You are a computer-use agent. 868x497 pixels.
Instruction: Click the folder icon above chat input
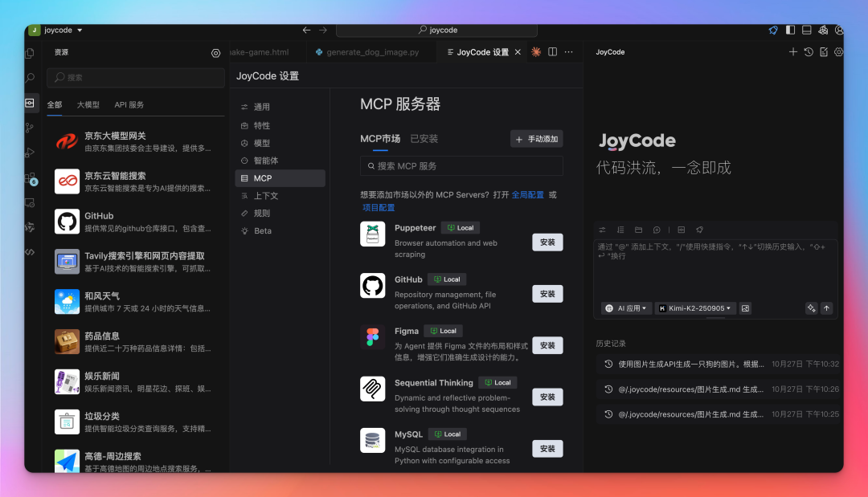pyautogui.click(x=638, y=230)
